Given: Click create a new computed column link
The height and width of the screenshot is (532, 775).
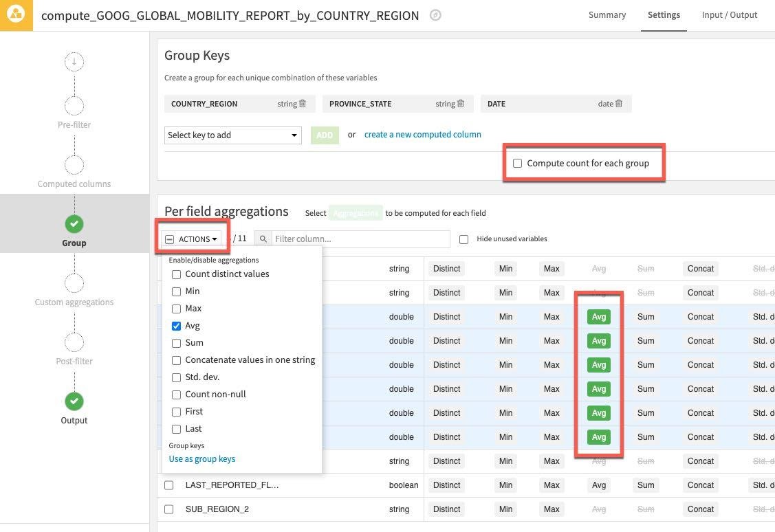Looking at the screenshot, I should (x=422, y=135).
